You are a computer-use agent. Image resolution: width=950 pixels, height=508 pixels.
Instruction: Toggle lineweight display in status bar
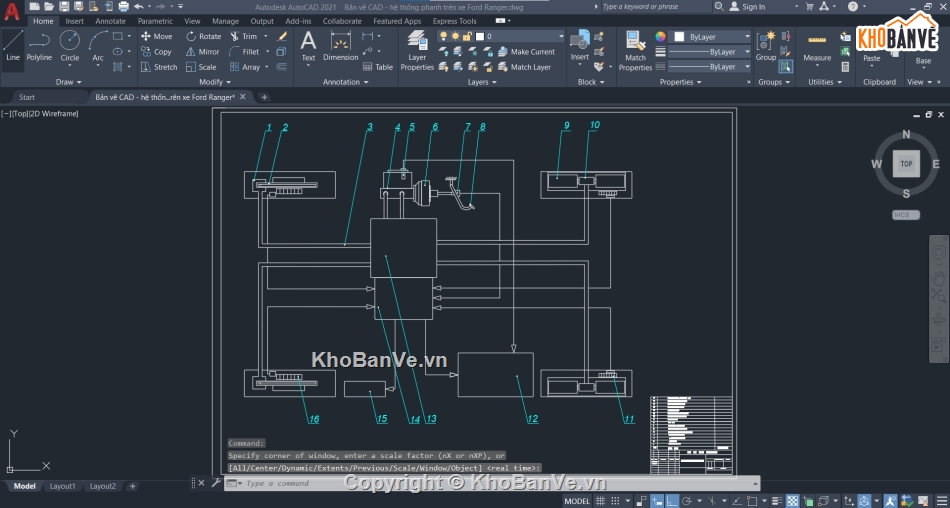777,501
